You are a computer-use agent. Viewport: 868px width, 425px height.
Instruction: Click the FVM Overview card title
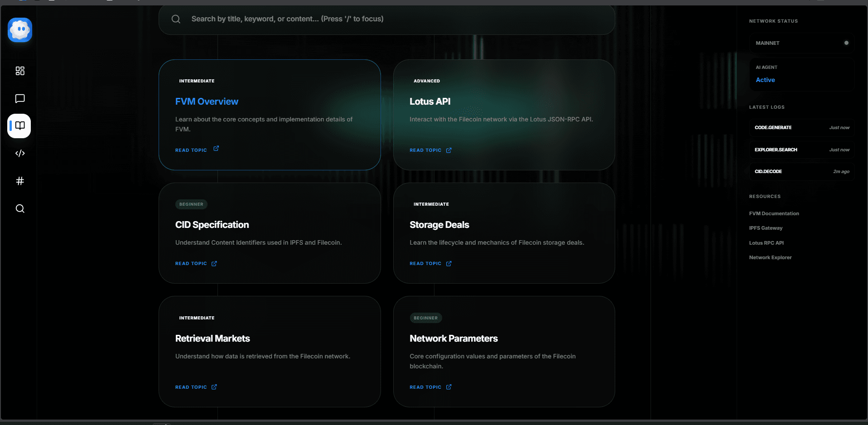click(207, 101)
